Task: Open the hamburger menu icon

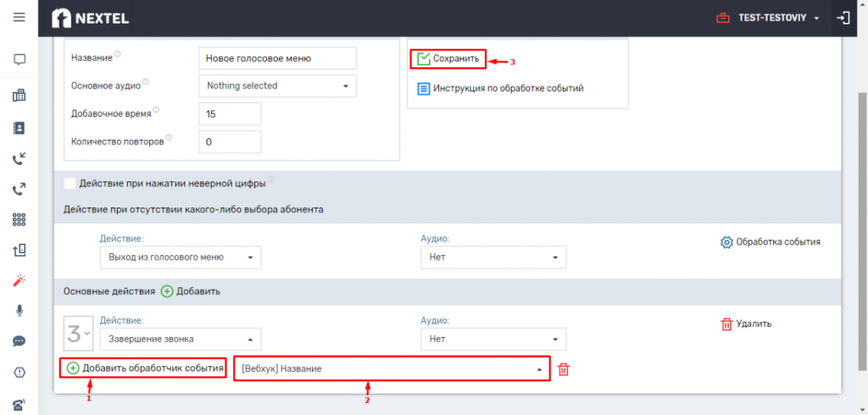Action: (x=19, y=18)
